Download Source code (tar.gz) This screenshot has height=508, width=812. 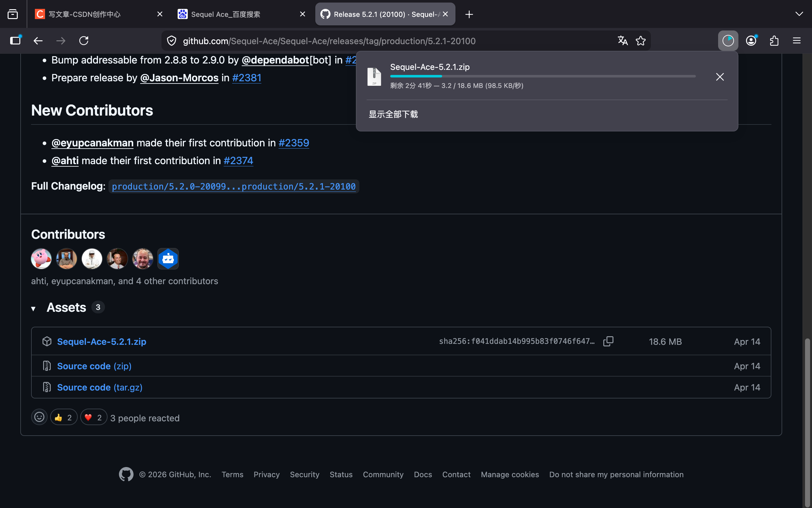(100, 387)
